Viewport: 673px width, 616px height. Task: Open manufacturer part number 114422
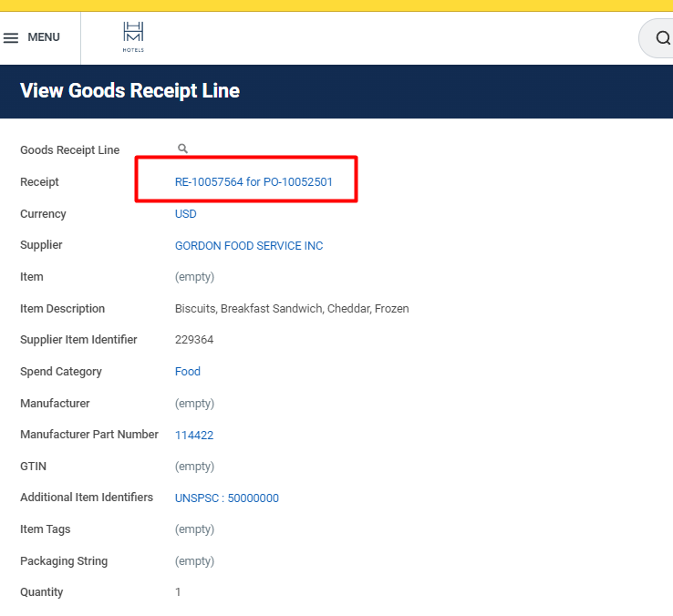194,435
